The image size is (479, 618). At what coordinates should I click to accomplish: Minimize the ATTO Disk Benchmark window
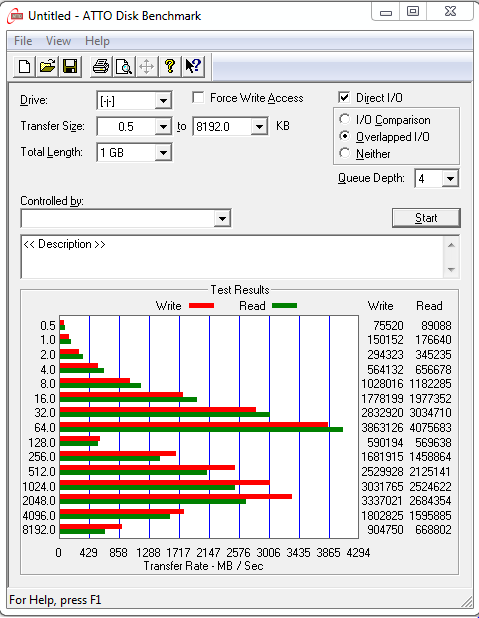[x=386, y=12]
